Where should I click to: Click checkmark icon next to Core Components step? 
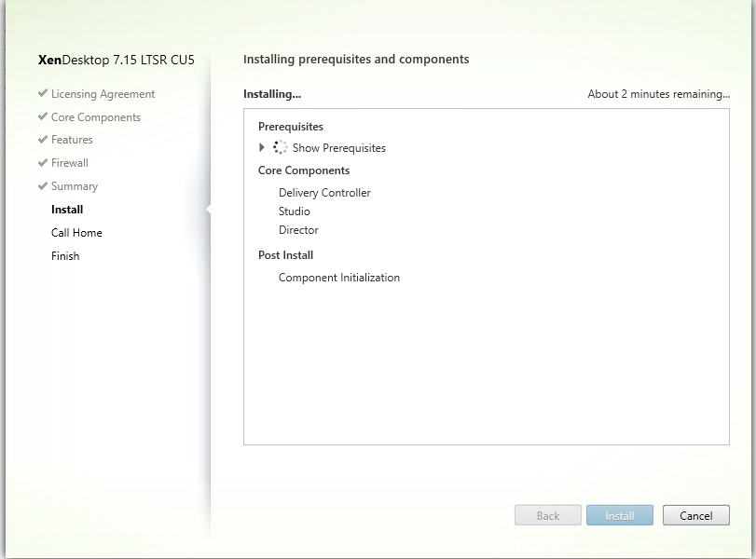43,116
